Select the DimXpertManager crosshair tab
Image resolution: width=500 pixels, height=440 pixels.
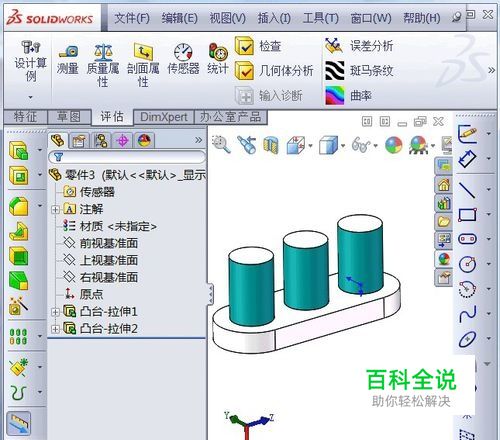coord(123,141)
